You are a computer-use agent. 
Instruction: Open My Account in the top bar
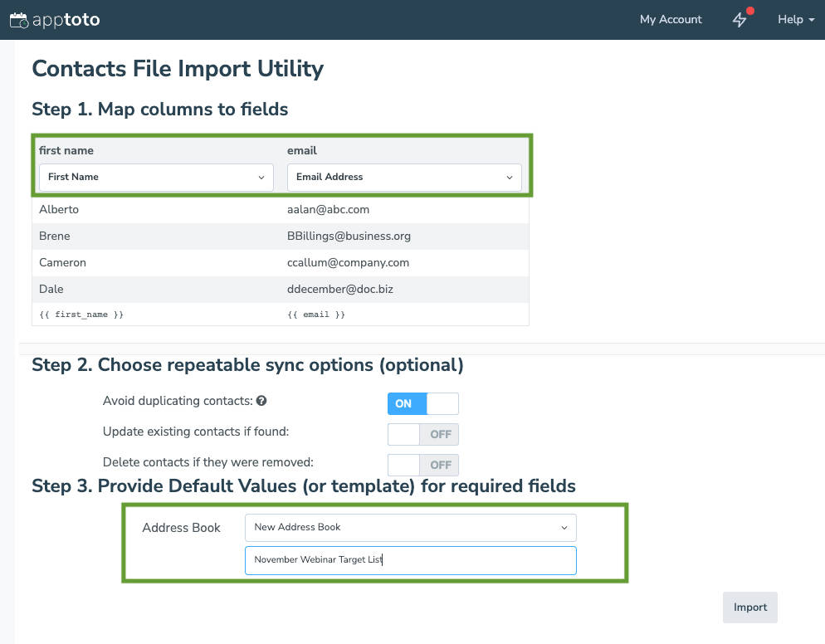pos(671,20)
